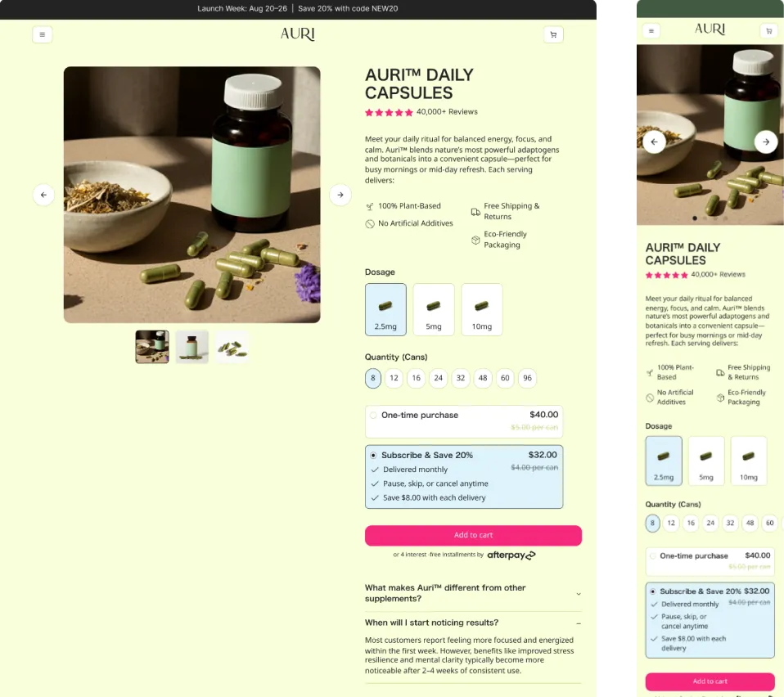
Task: Open mobile preview hamburger menu
Action: 651,31
